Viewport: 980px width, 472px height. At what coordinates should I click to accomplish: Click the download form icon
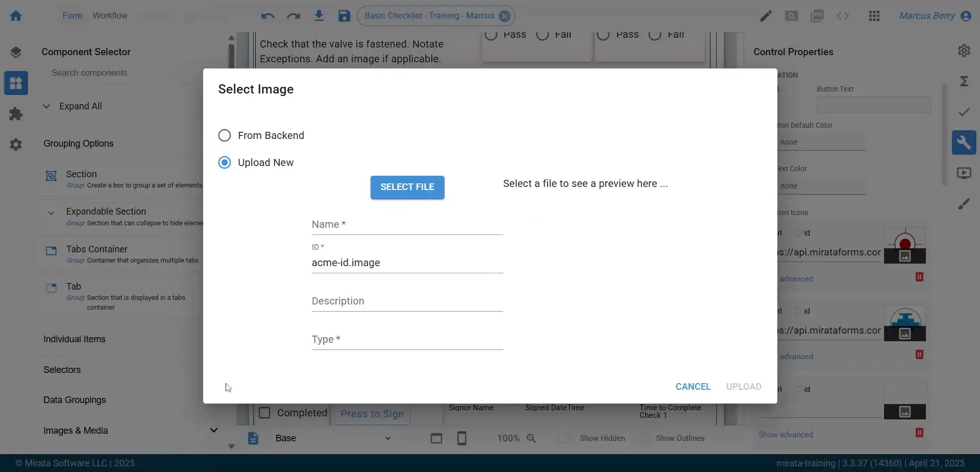(319, 16)
